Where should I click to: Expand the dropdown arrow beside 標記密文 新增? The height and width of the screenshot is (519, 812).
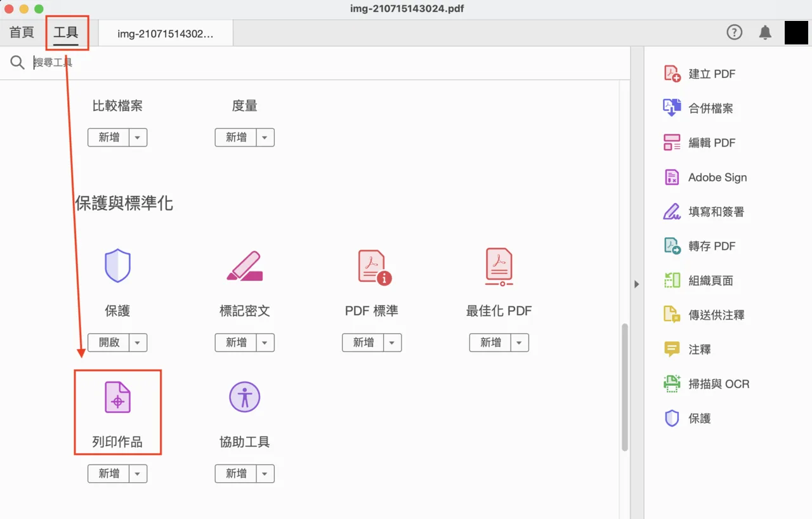265,343
